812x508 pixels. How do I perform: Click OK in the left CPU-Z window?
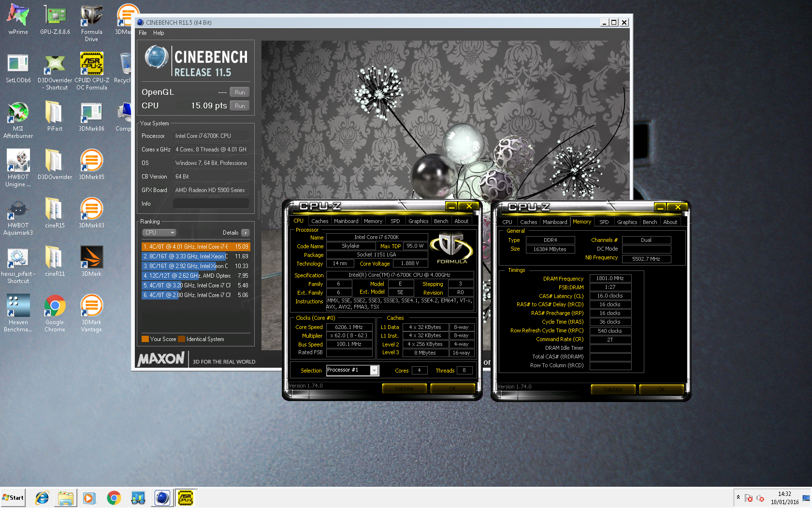point(452,388)
